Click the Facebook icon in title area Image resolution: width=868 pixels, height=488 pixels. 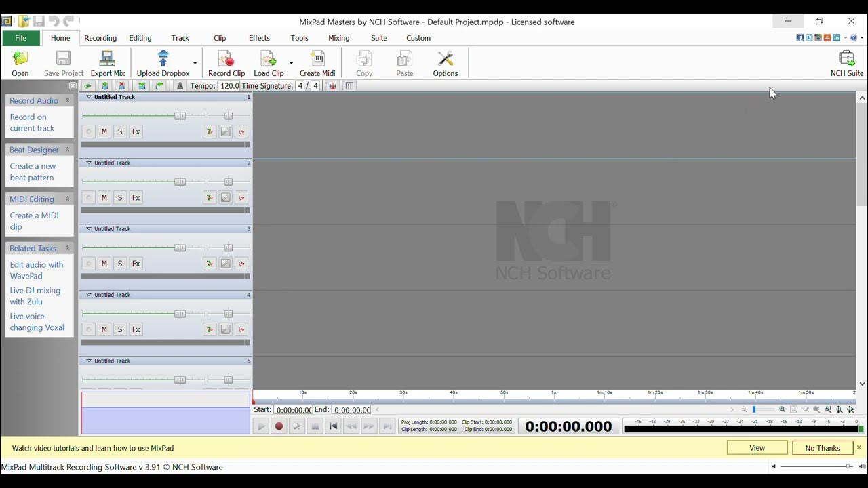[800, 38]
